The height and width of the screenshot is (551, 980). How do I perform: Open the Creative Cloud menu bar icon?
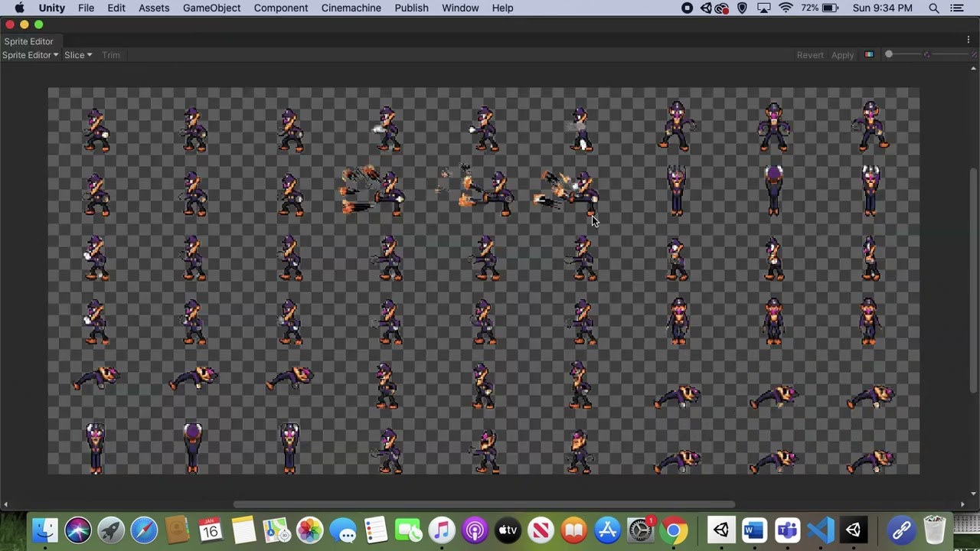click(x=722, y=8)
